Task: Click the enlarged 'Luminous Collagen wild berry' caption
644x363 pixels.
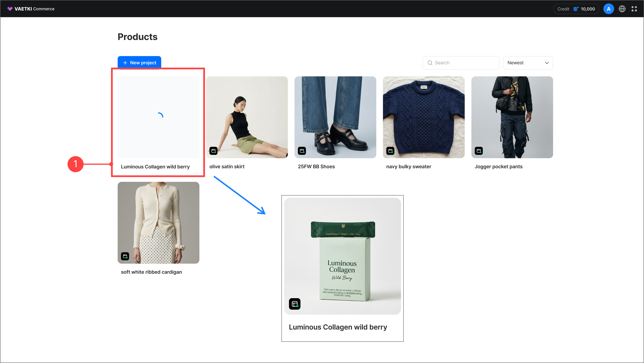Action: coord(338,327)
